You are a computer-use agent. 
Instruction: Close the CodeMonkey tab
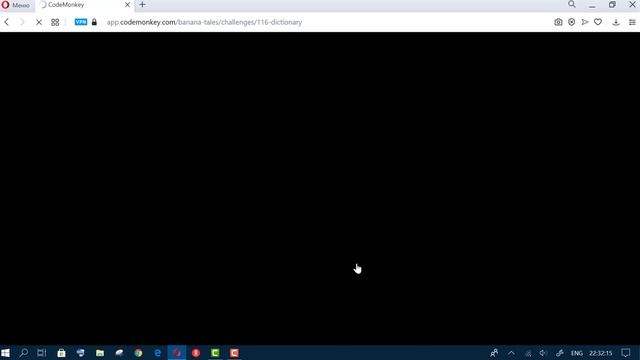[x=127, y=5]
